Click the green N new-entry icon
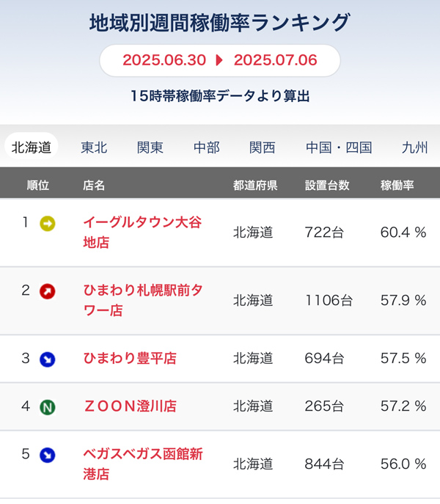The height and width of the screenshot is (504, 440). (x=47, y=407)
